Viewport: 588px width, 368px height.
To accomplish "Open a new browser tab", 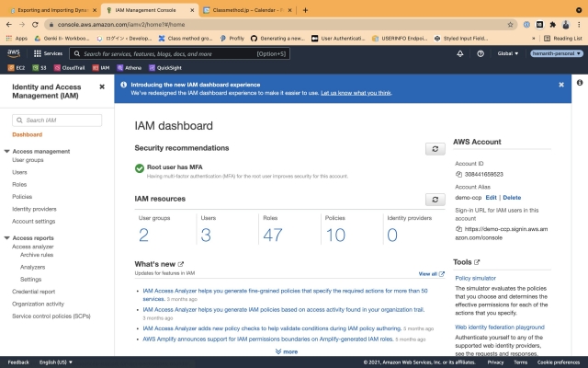I will point(305,10).
